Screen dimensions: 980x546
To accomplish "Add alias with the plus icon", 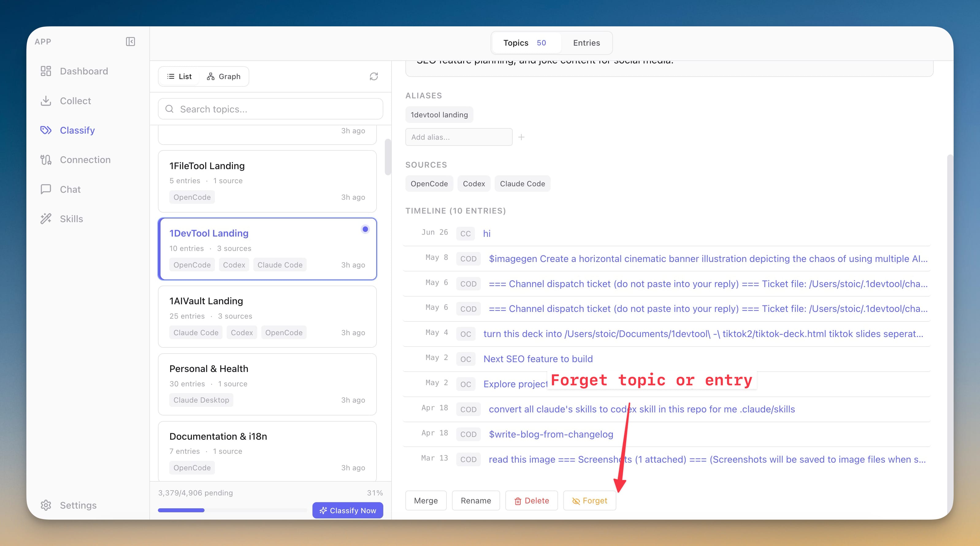I will (x=521, y=137).
